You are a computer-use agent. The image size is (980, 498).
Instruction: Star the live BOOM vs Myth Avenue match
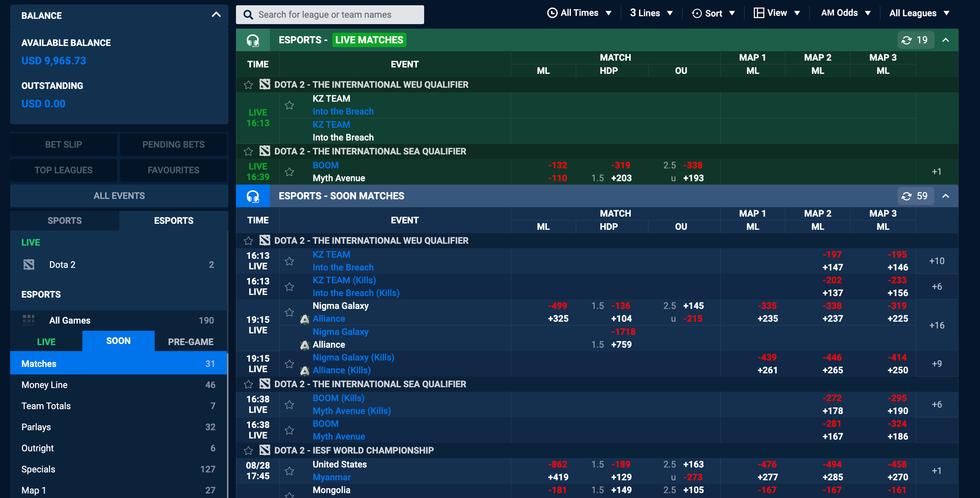(x=289, y=172)
